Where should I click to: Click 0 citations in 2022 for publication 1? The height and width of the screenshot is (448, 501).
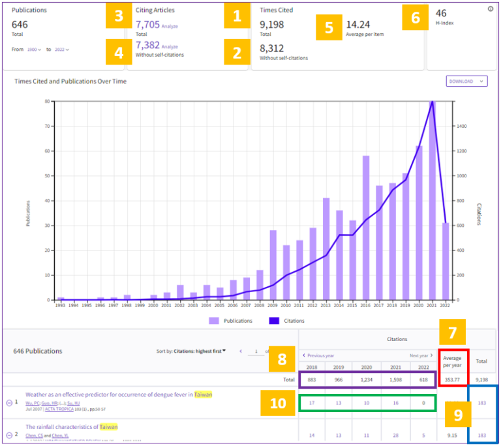[423, 403]
